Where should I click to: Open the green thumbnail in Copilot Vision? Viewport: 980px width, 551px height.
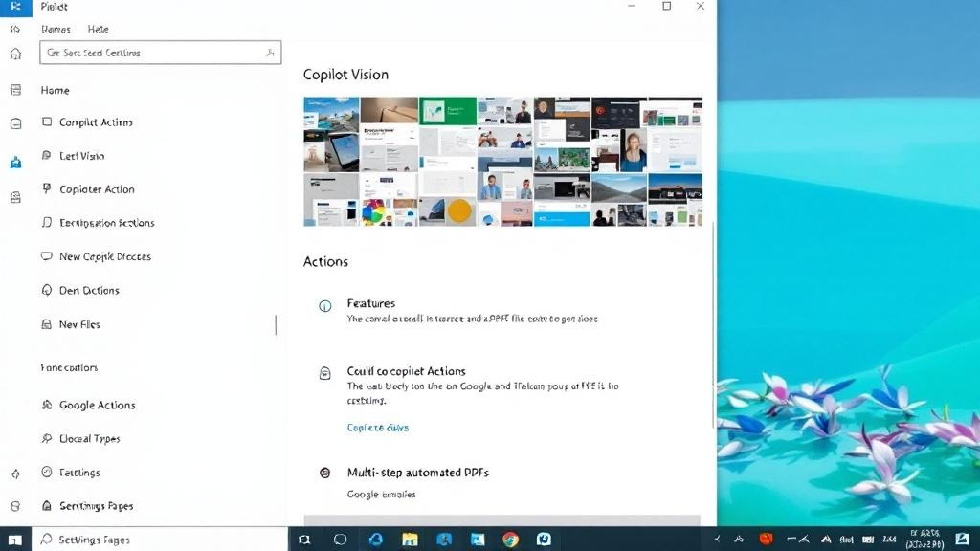tap(448, 111)
